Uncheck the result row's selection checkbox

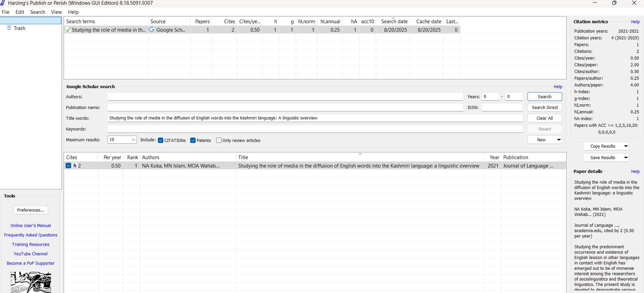68,166
